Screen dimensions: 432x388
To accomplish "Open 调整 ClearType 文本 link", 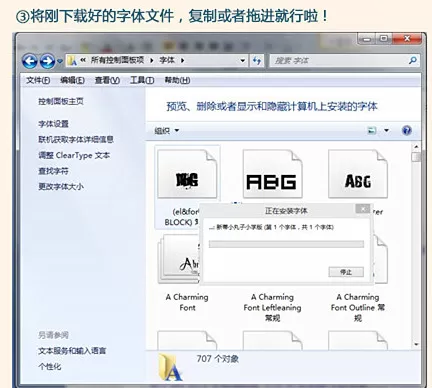I will tap(74, 155).
